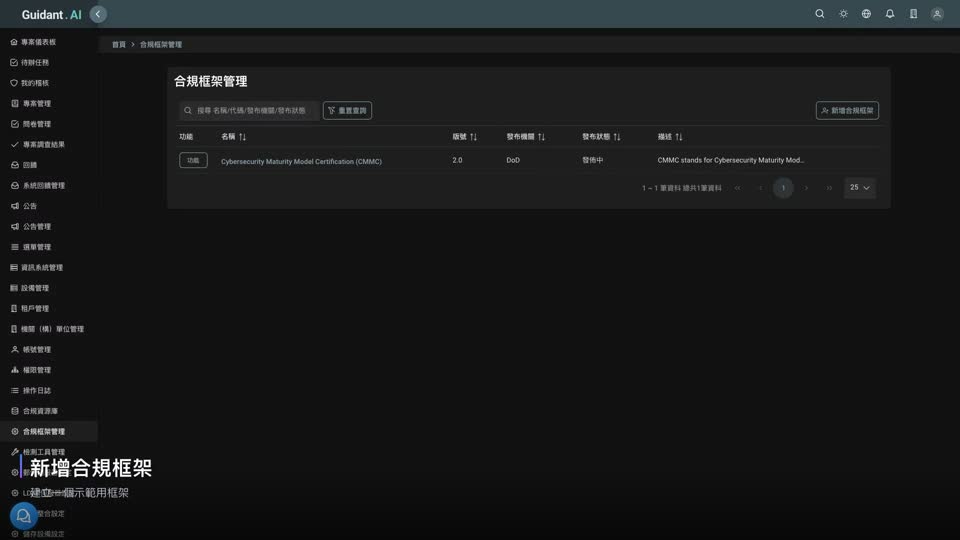Click the building icon in the top bar
The height and width of the screenshot is (540, 960).
tap(913, 13)
